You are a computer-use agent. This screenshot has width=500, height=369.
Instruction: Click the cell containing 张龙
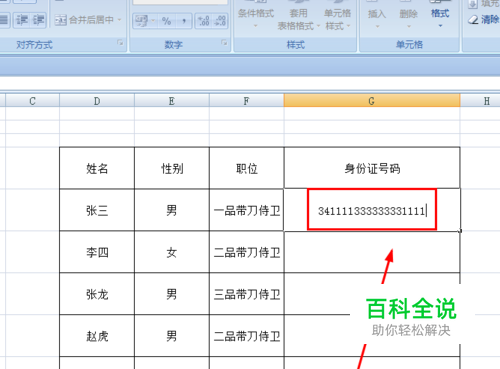[x=97, y=294]
